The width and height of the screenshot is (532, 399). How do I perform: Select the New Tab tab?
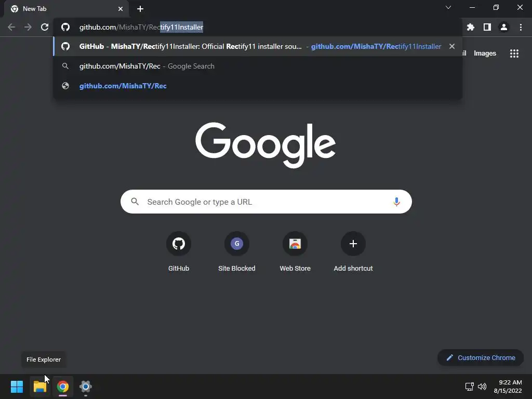(66, 9)
